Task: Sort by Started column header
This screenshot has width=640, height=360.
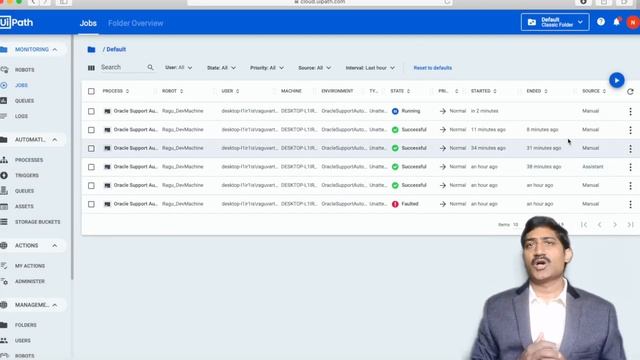Action: [x=484, y=91]
